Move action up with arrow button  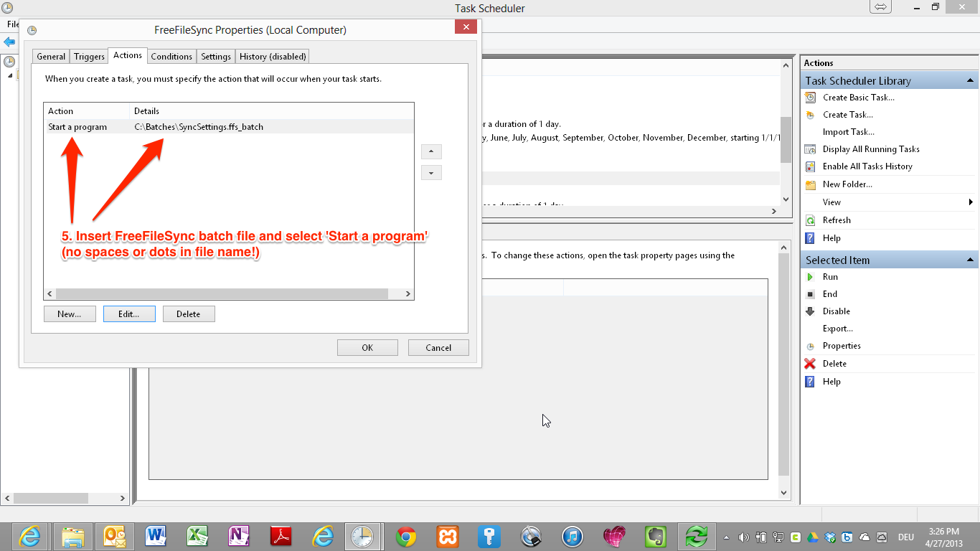click(x=431, y=152)
